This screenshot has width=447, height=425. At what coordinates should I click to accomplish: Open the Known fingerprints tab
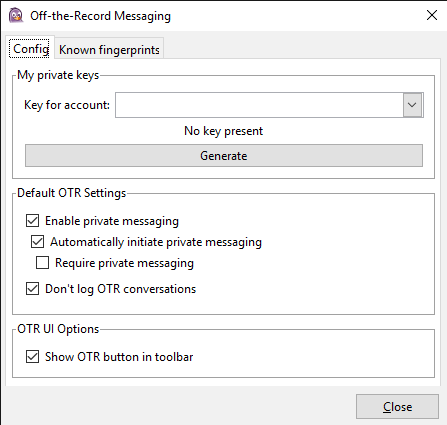click(109, 50)
